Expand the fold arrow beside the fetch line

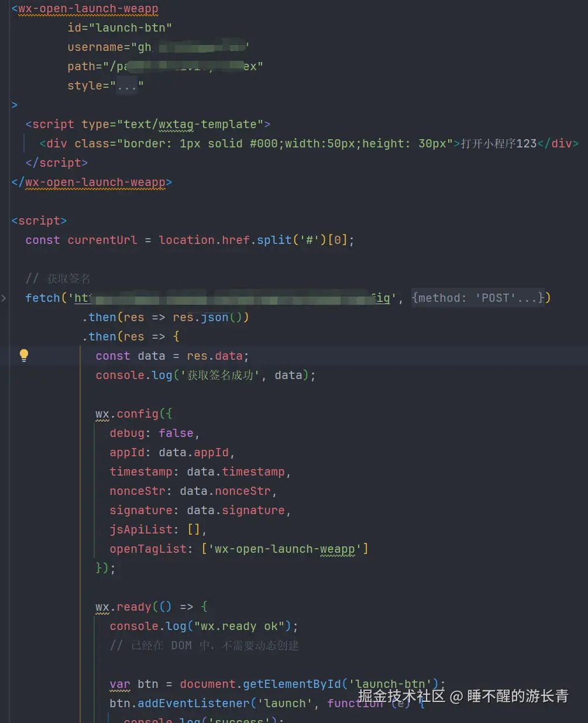(4, 298)
